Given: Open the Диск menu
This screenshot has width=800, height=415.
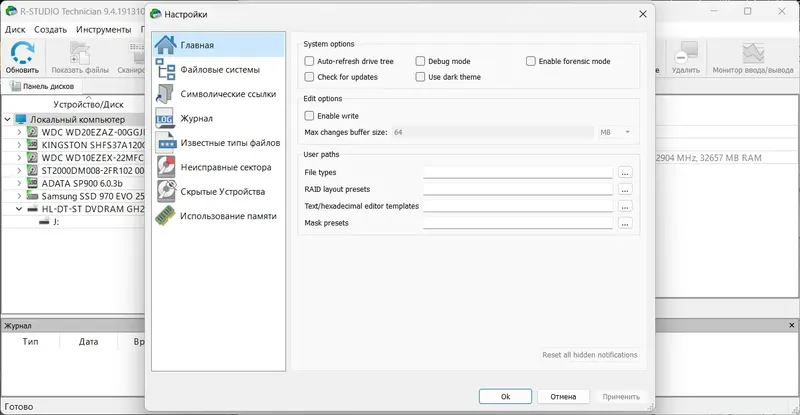Looking at the screenshot, I should pos(15,29).
